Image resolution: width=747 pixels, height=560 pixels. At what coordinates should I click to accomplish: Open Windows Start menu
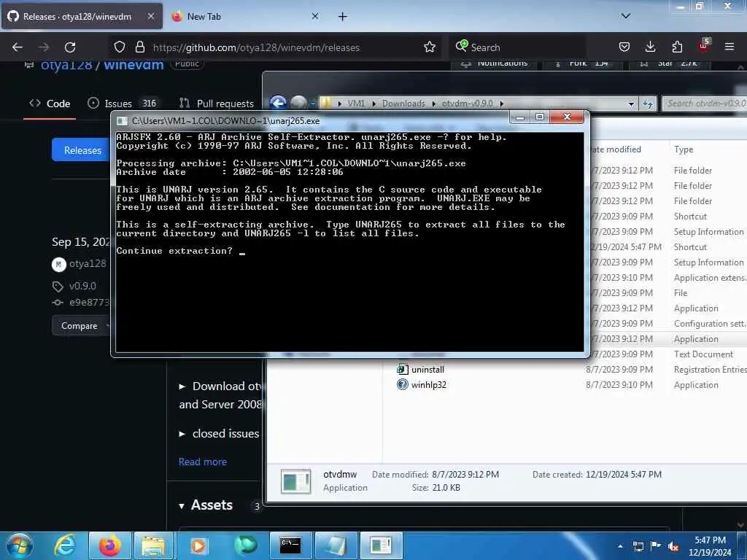coord(19,545)
